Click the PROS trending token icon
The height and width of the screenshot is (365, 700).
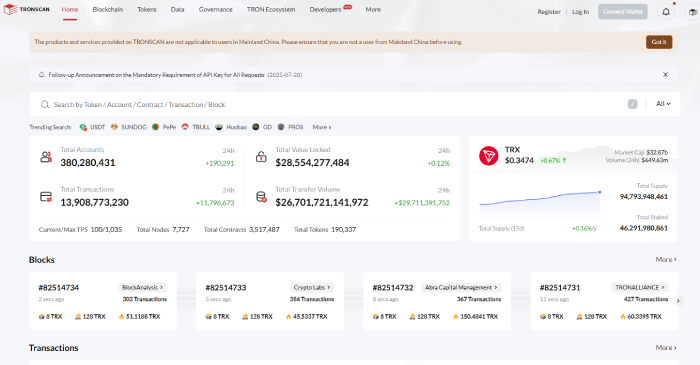click(x=281, y=127)
